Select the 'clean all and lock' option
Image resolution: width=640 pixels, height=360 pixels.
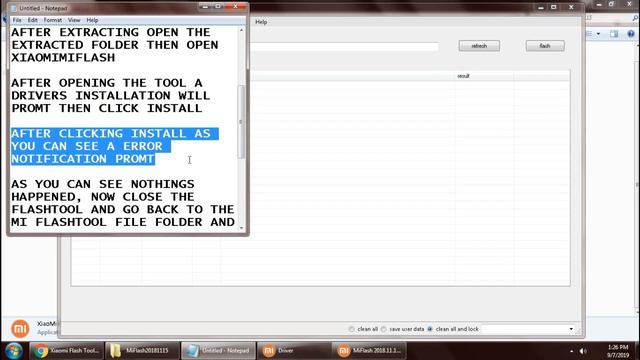pyautogui.click(x=430, y=329)
